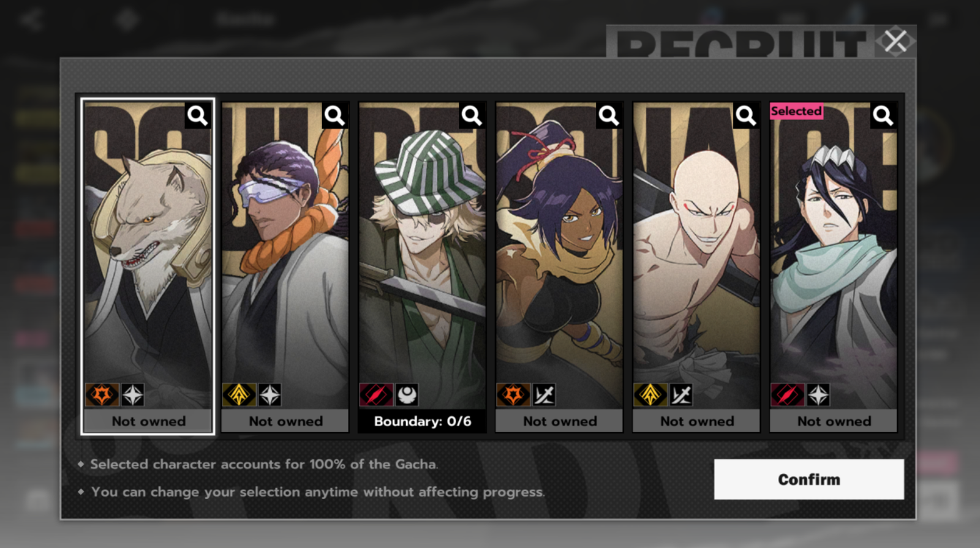
Task: Magnify the wolf-headed captain card
Action: tap(197, 115)
